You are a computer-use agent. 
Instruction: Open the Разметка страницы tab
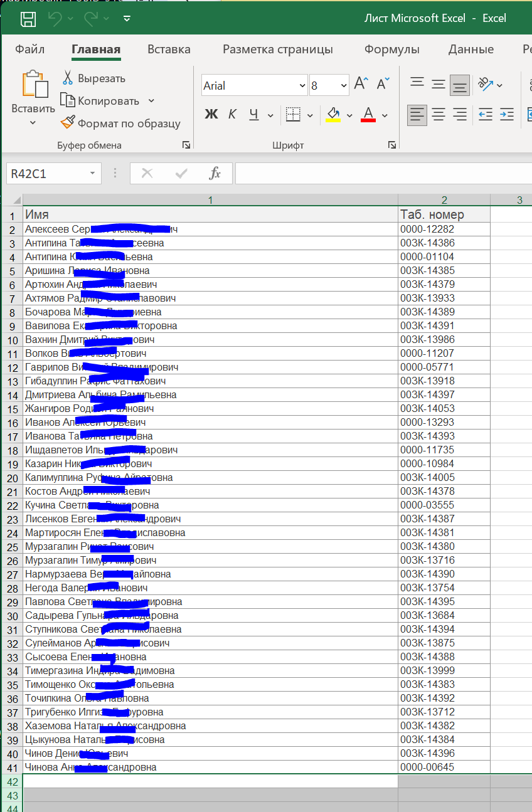(x=278, y=49)
